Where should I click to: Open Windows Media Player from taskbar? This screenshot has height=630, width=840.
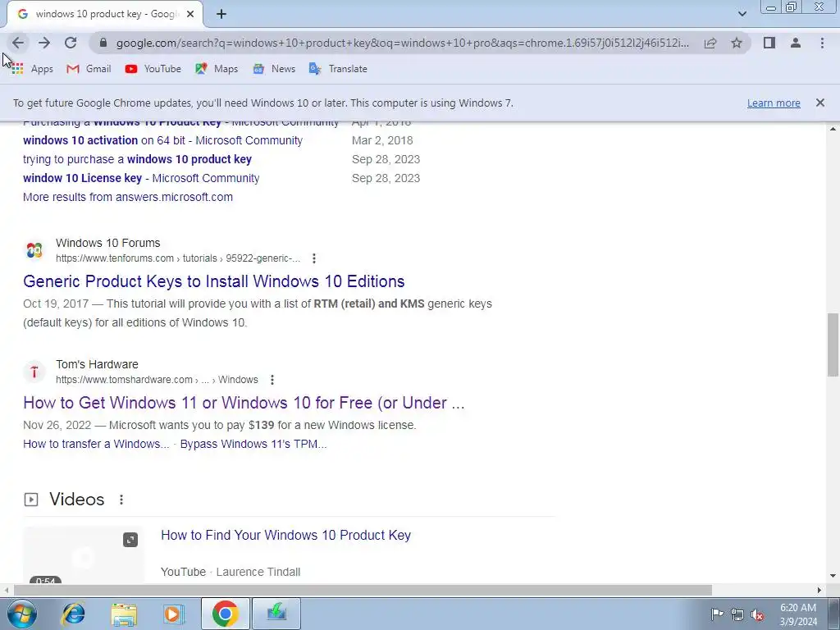point(173,614)
